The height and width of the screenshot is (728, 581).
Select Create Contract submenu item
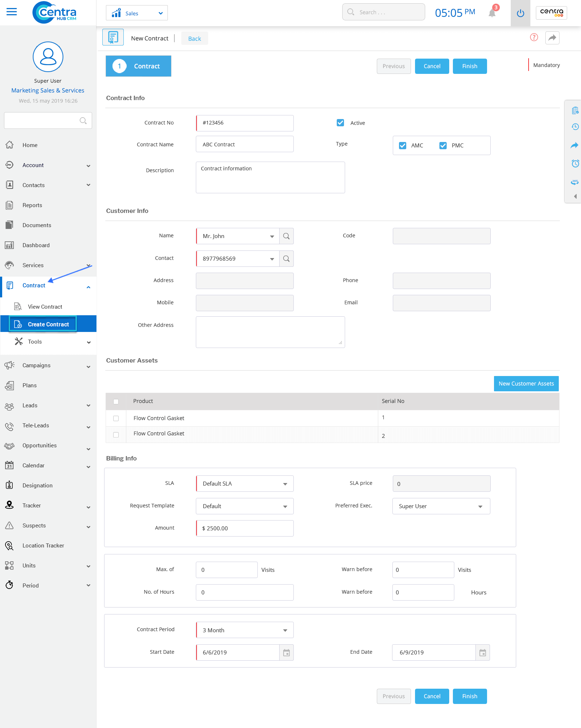pos(48,324)
